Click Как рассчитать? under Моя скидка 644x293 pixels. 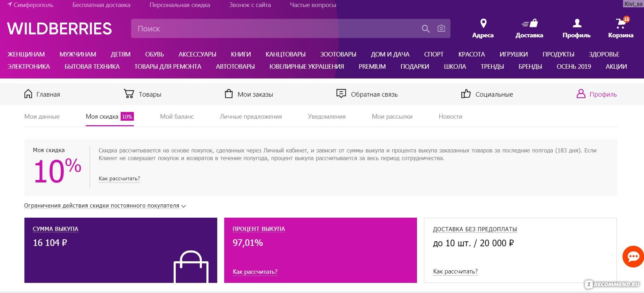pyautogui.click(x=119, y=179)
